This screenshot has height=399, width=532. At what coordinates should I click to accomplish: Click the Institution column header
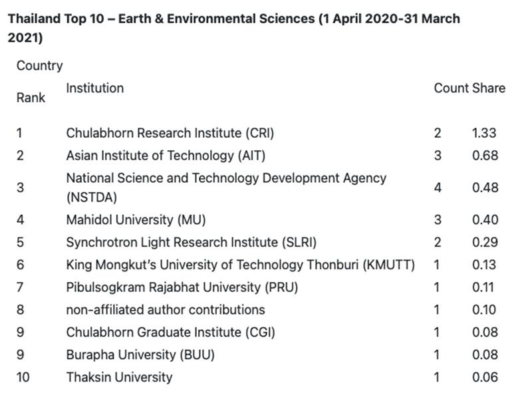pyautogui.click(x=94, y=88)
